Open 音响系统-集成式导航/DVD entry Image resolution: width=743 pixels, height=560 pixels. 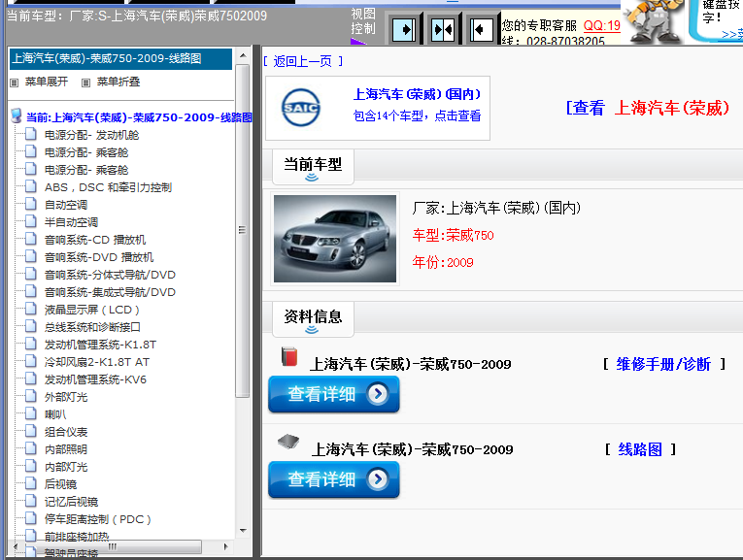(110, 292)
